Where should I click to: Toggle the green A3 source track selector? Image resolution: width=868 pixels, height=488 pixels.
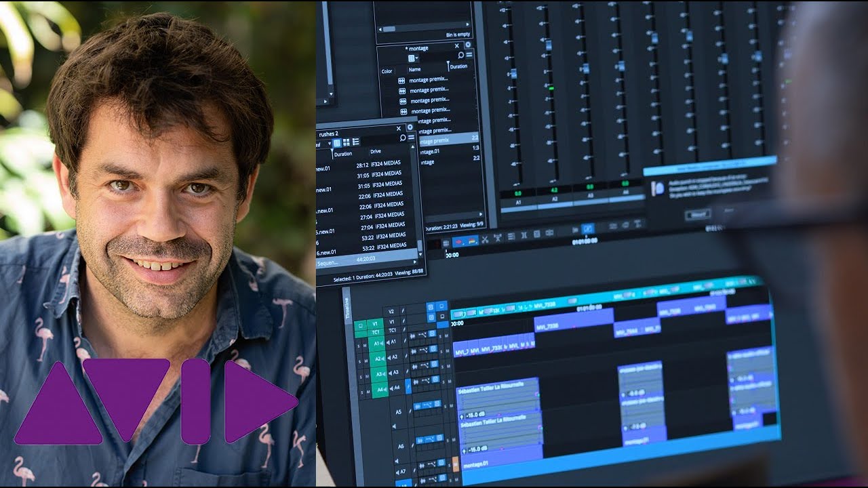[378, 373]
